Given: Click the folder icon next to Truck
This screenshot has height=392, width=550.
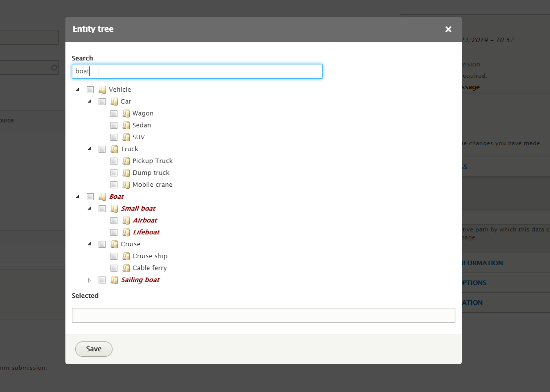Looking at the screenshot, I should (x=114, y=149).
